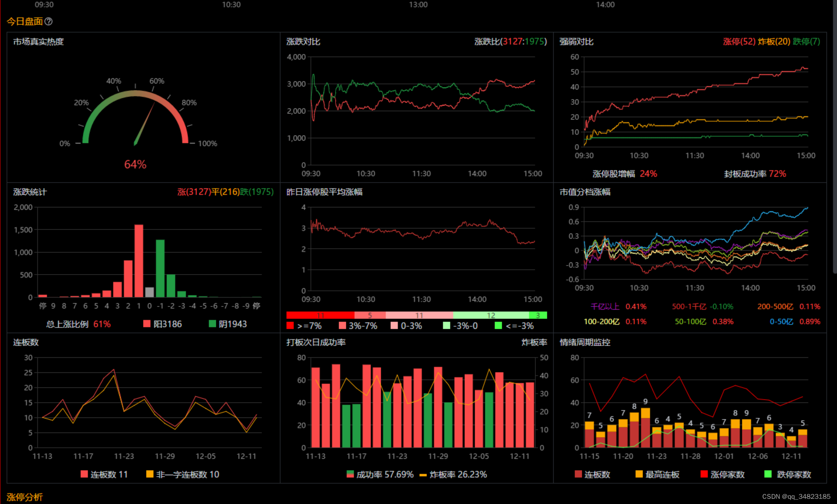Click the 跌停(7) label
This screenshot has height=504, width=837.
(807, 42)
